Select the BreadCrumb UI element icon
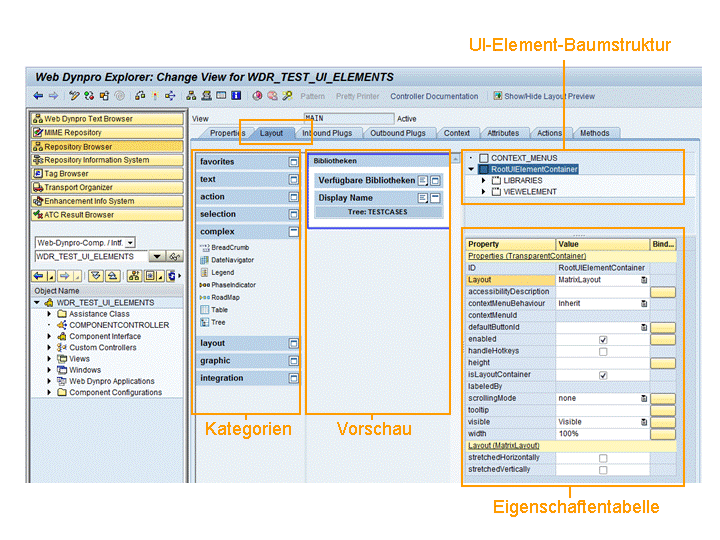The height and width of the screenshot is (540, 720). pyautogui.click(x=204, y=247)
